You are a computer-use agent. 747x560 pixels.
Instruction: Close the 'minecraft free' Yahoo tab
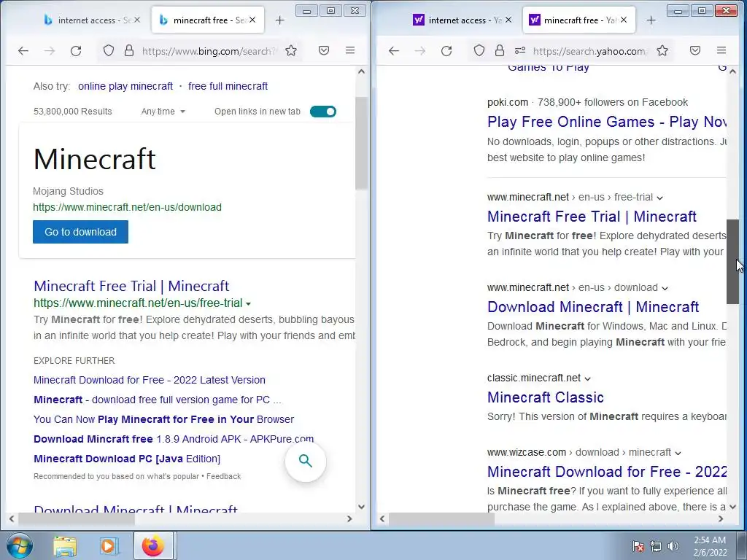pos(624,20)
